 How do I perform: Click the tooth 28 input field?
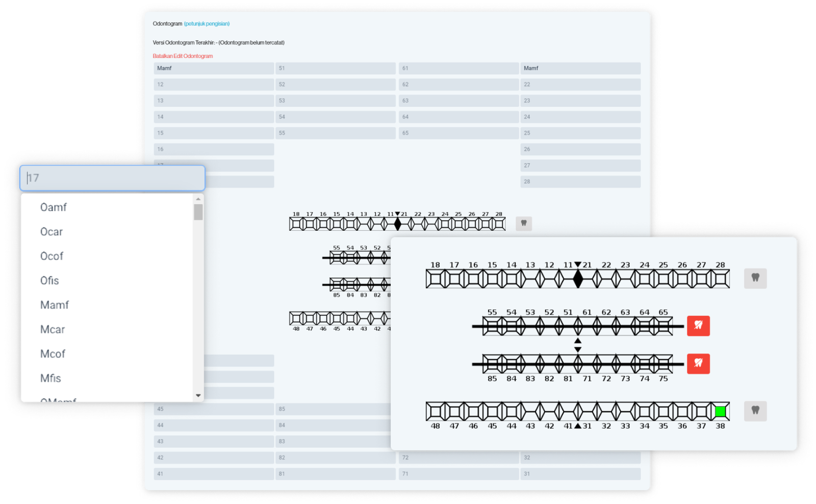click(580, 181)
